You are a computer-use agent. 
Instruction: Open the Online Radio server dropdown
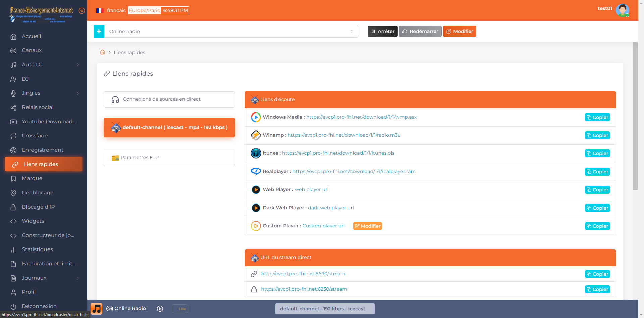coord(231,31)
